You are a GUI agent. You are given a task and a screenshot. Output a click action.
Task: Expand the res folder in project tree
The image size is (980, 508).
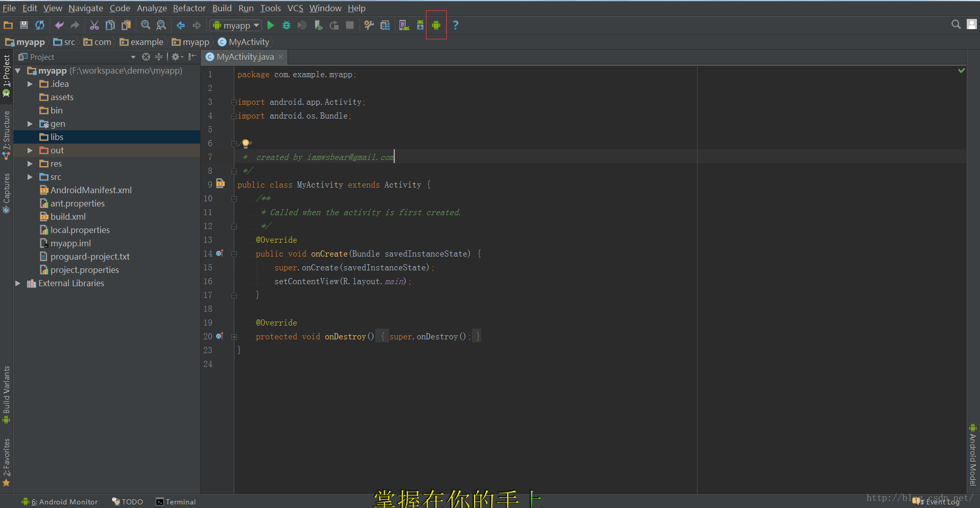pyautogui.click(x=30, y=164)
